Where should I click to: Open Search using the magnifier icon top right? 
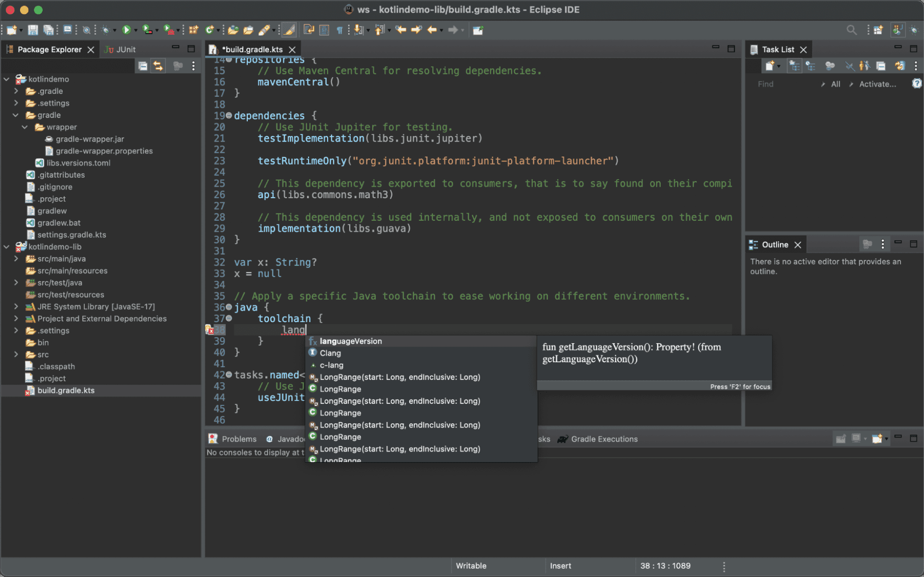coord(852,30)
